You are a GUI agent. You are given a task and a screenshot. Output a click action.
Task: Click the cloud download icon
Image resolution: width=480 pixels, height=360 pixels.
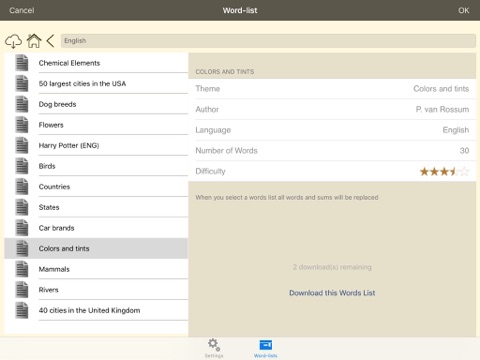pyautogui.click(x=13, y=41)
